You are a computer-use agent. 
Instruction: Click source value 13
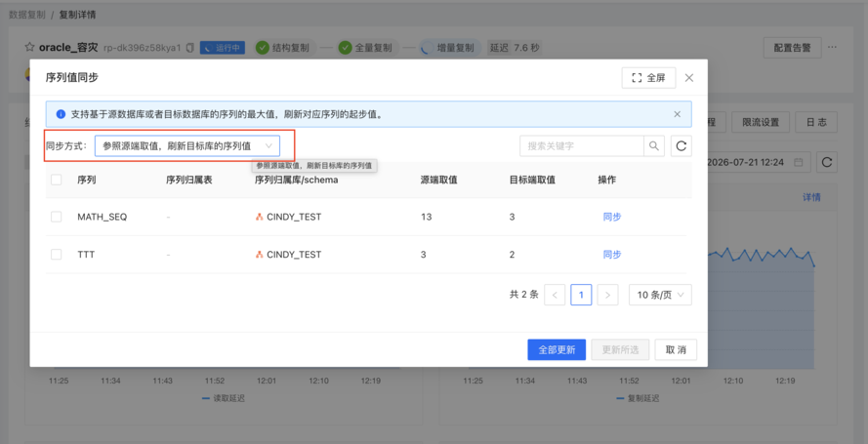[426, 217]
